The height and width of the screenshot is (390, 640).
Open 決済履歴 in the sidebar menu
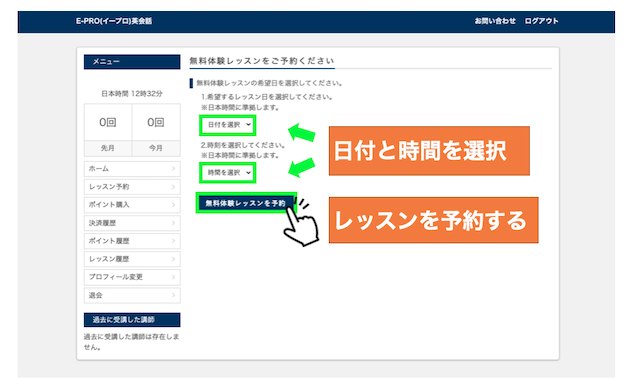[132, 223]
